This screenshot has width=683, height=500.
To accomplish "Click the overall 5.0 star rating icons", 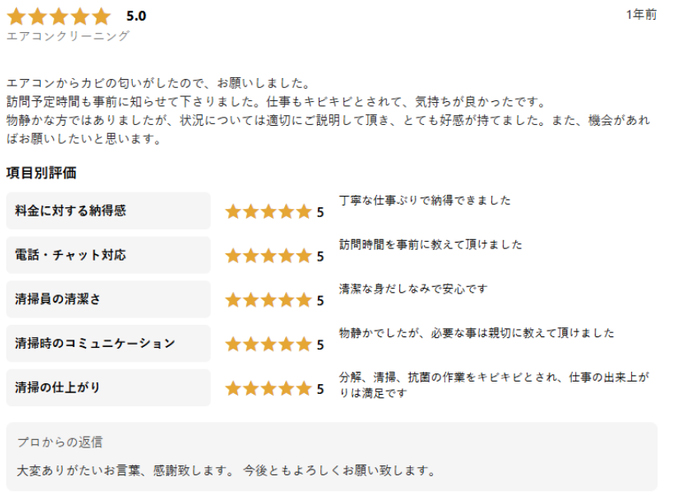I will point(59,16).
